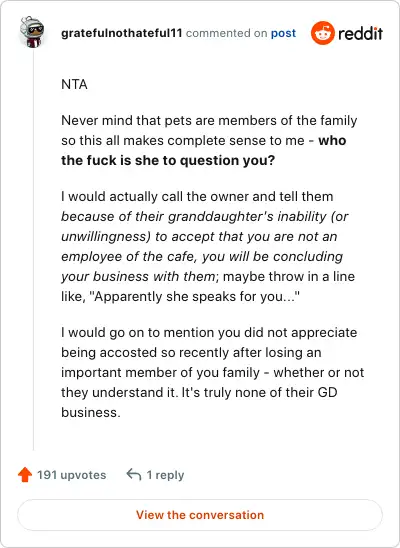Open the commenter's Snoo avatar profile picture
Image resolution: width=400 pixels, height=548 pixels.
pyautogui.click(x=32, y=32)
